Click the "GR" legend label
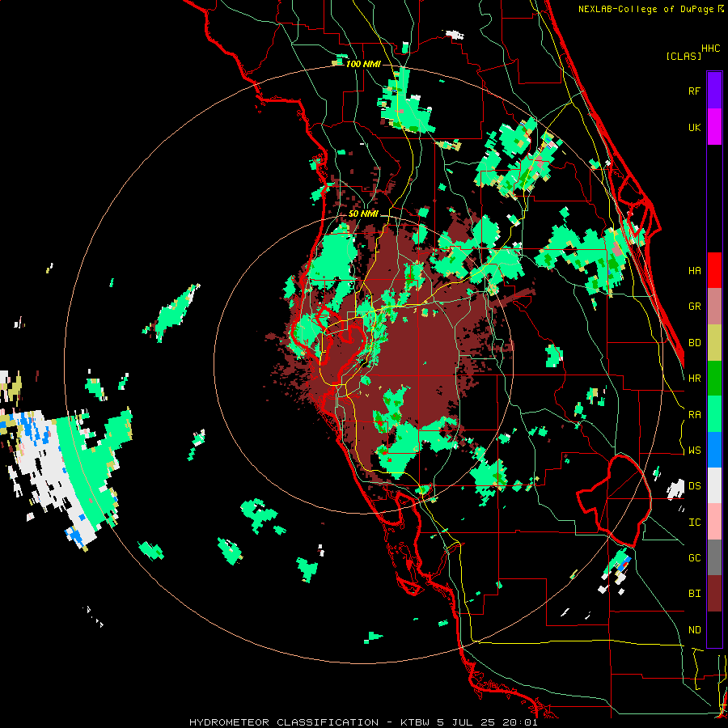This screenshot has height=728, width=728. tap(694, 307)
